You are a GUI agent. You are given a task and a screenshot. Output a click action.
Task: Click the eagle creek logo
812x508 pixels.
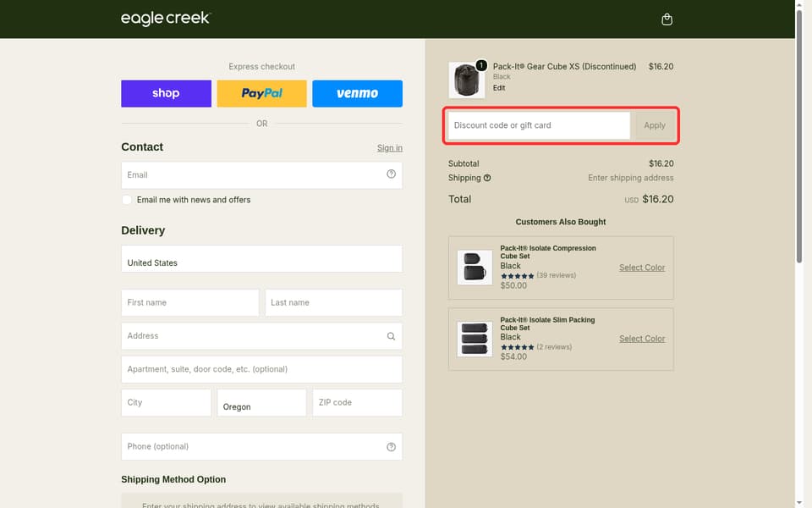click(166, 19)
